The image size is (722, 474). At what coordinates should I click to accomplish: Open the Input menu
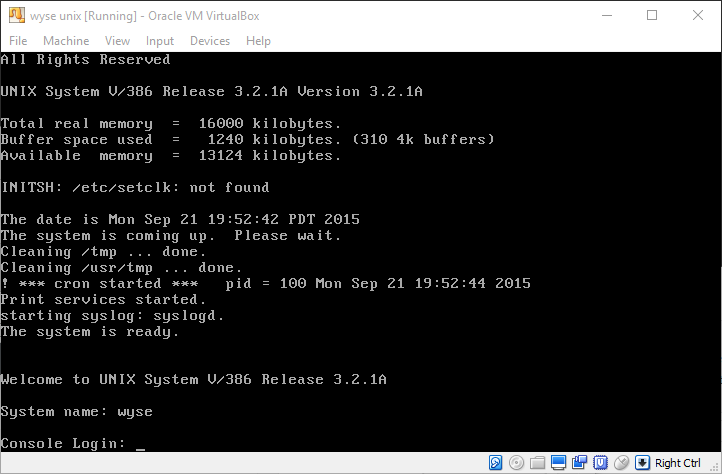pos(160,41)
